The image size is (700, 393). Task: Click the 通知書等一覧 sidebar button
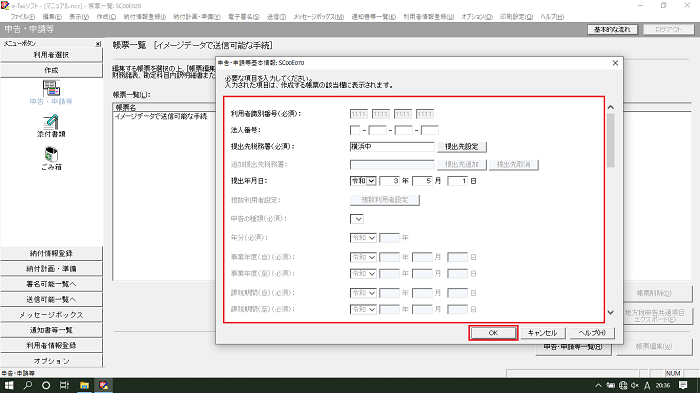point(51,330)
